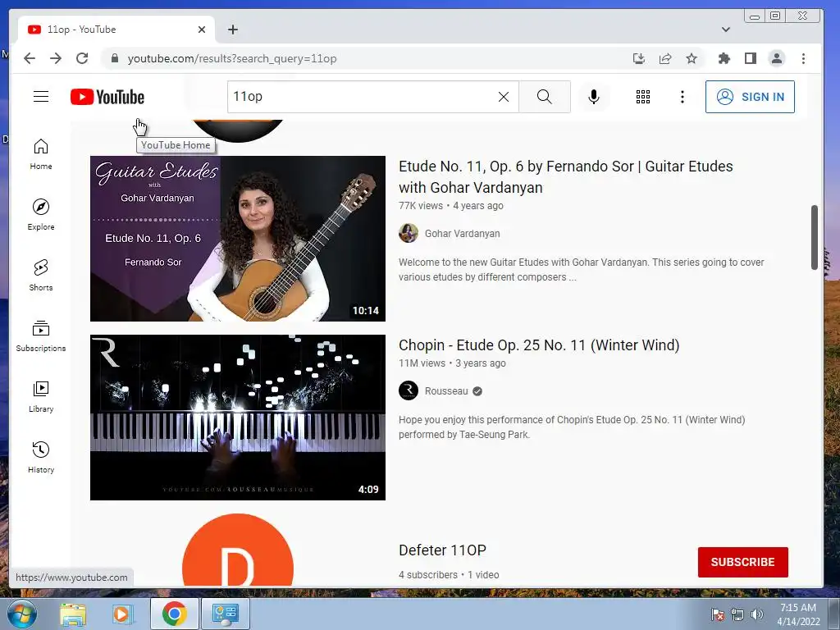The image size is (840, 630).
Task: Open Chrome extensions puzzle icon
Action: click(x=724, y=58)
